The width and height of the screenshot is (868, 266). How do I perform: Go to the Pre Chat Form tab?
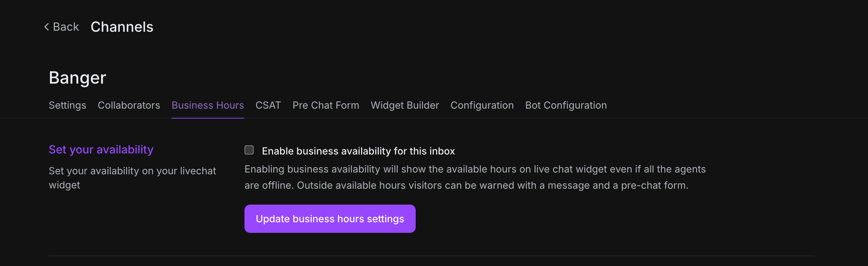point(326,105)
